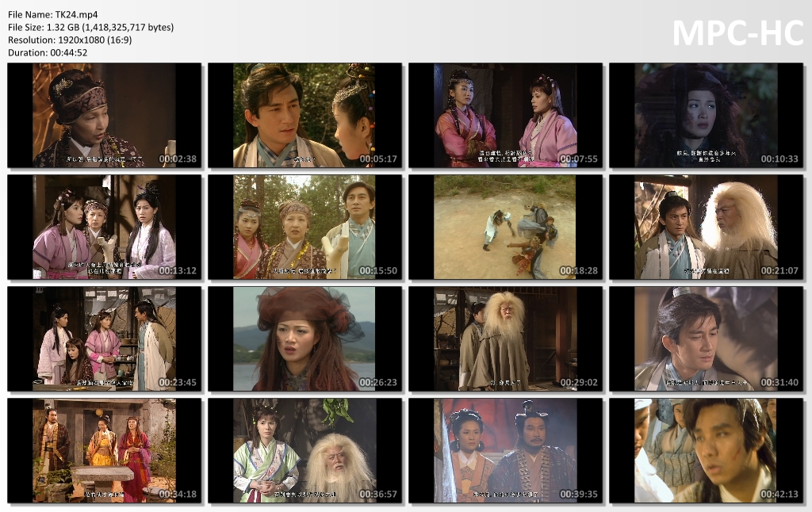
Task: Open the final thumbnail at 00:42:13
Action: coord(706,449)
